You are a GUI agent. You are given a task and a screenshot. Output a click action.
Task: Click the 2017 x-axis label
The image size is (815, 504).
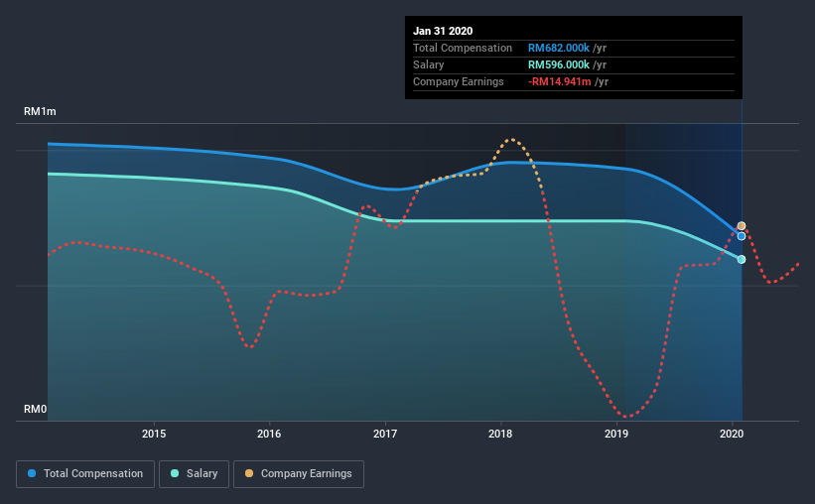pyautogui.click(x=385, y=434)
